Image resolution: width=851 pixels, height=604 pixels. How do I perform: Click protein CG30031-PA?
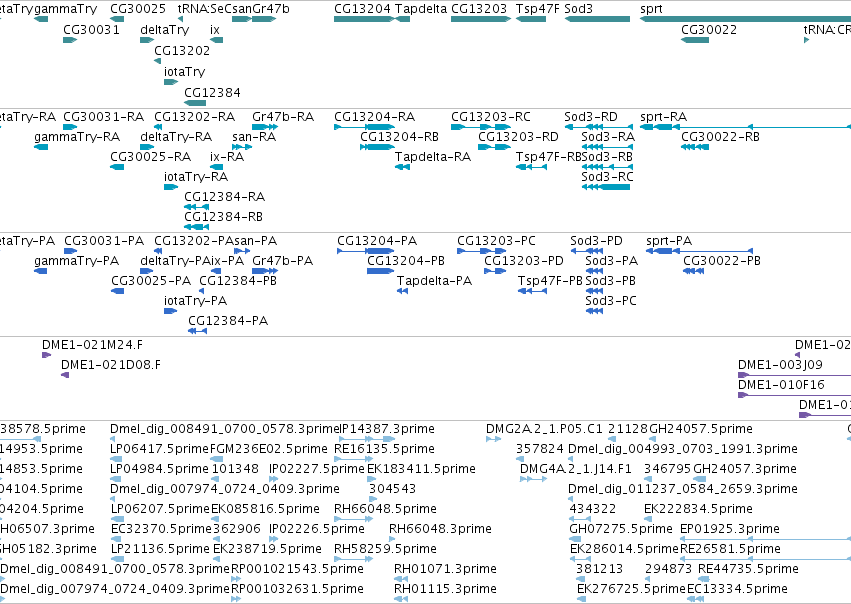point(104,241)
